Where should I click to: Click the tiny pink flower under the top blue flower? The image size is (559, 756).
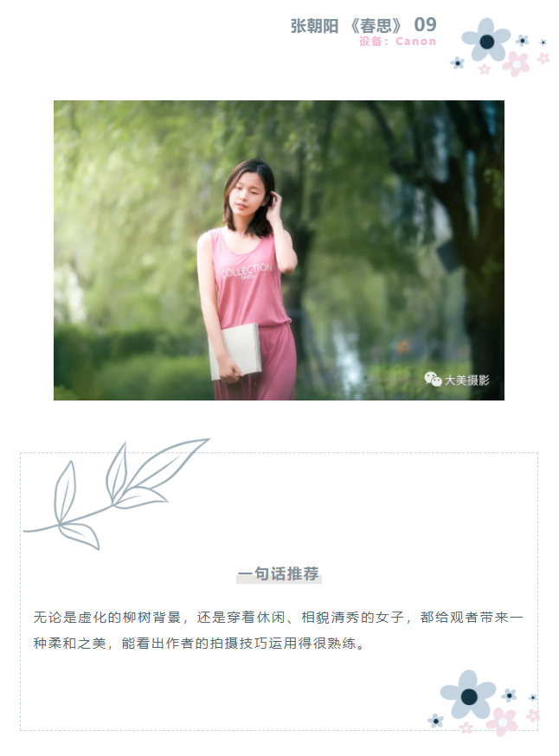(x=485, y=69)
